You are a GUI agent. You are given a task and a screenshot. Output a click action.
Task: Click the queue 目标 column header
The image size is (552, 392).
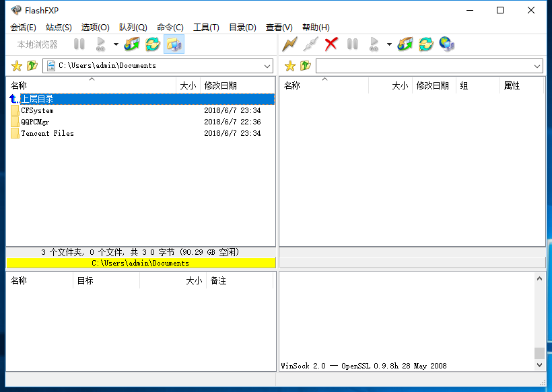point(106,280)
